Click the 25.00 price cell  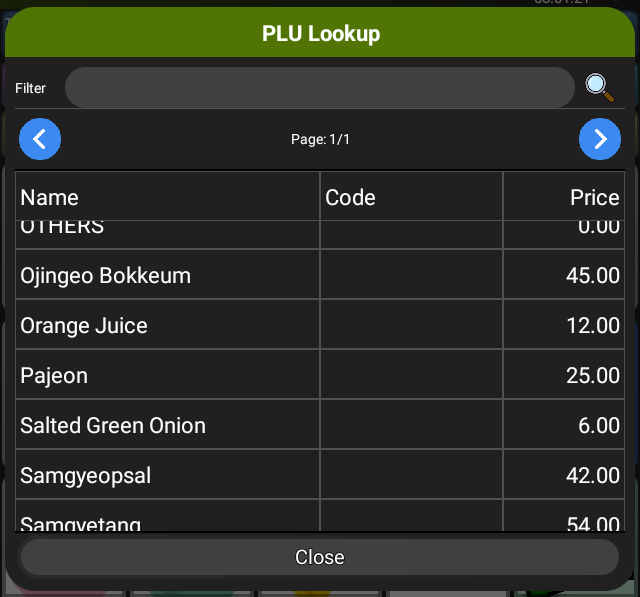point(592,375)
